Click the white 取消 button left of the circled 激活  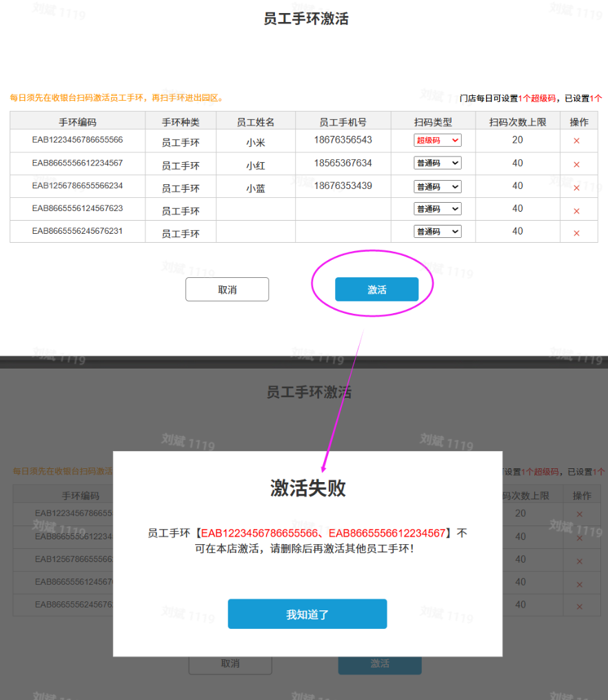coord(227,290)
